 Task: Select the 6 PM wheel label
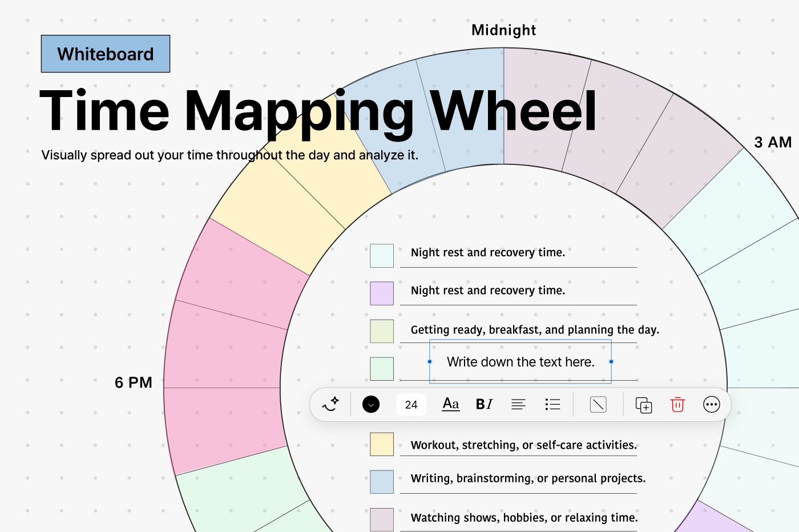click(x=134, y=382)
